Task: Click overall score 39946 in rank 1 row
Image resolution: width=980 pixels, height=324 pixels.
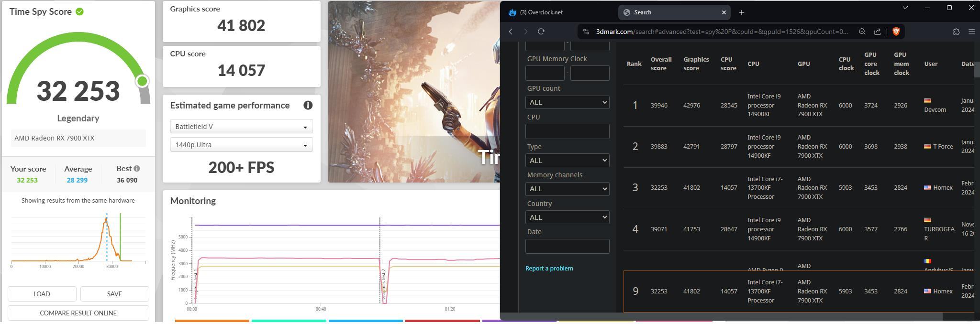Action: 659,106
